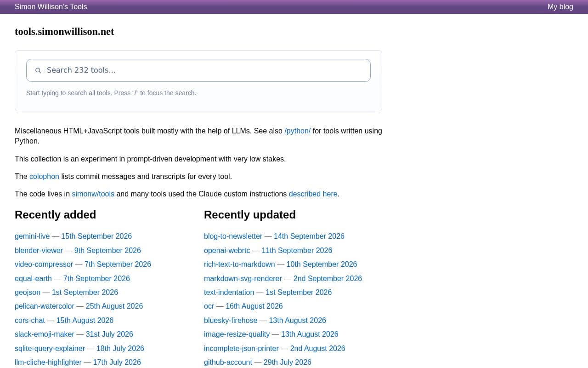Open the ocr tool
Viewport: 588px width, 368px height.
pos(209,306)
